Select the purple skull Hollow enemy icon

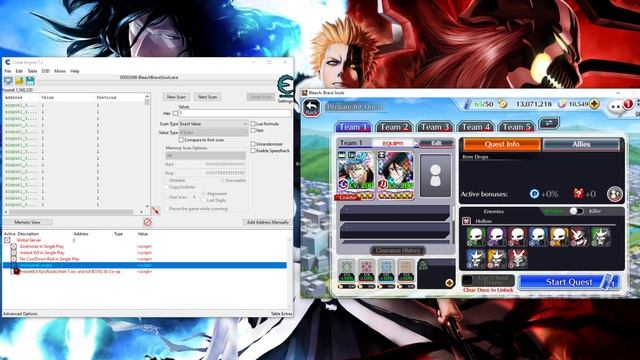(x=497, y=237)
